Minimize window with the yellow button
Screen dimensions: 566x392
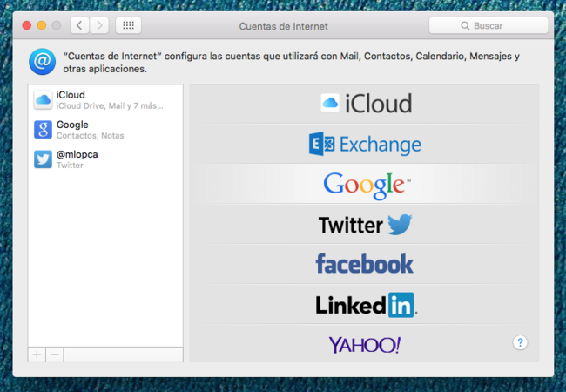click(42, 25)
